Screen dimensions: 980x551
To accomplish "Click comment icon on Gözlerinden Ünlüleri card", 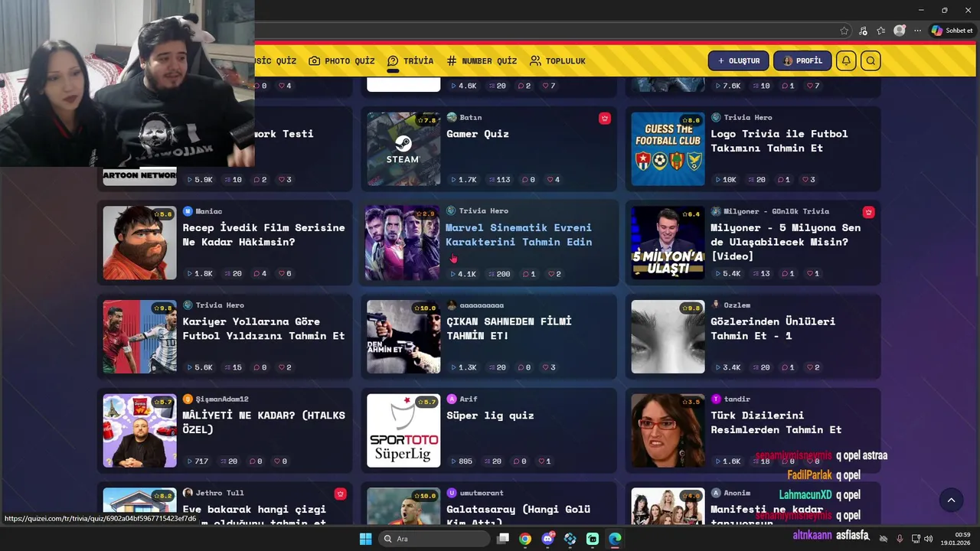I will pyautogui.click(x=784, y=367).
